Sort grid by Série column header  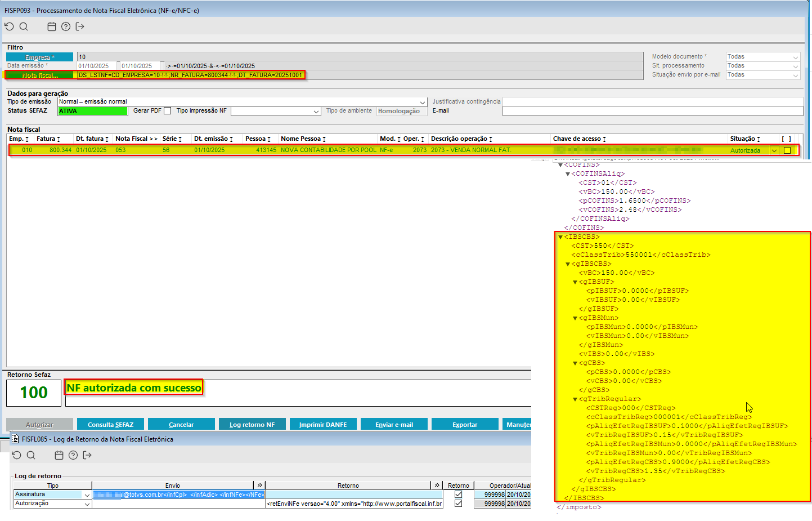172,139
